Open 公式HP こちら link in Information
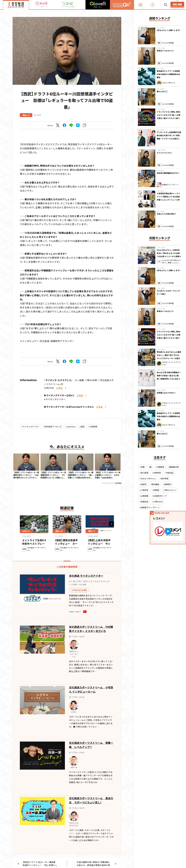The width and height of the screenshot is (186, 868). [59, 388]
